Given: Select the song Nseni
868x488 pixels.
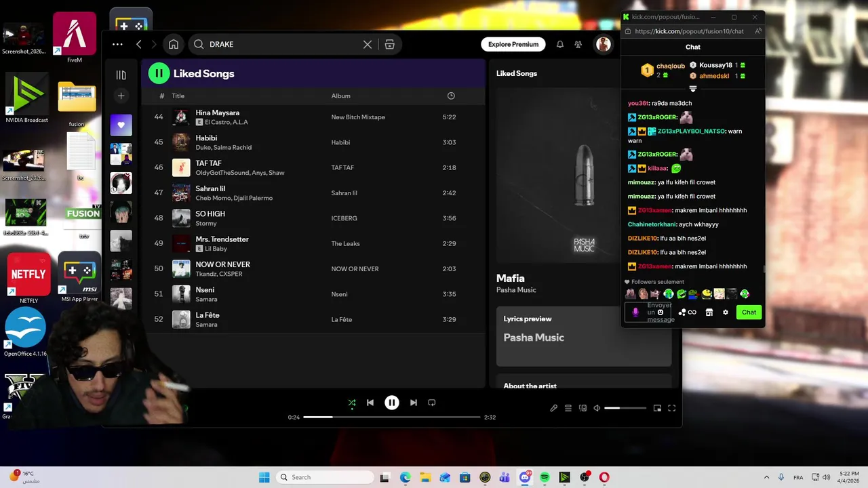Looking at the screenshot, I should (206, 290).
